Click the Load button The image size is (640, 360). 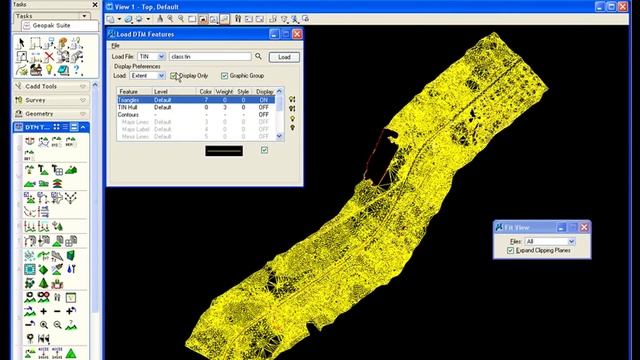(x=284, y=57)
